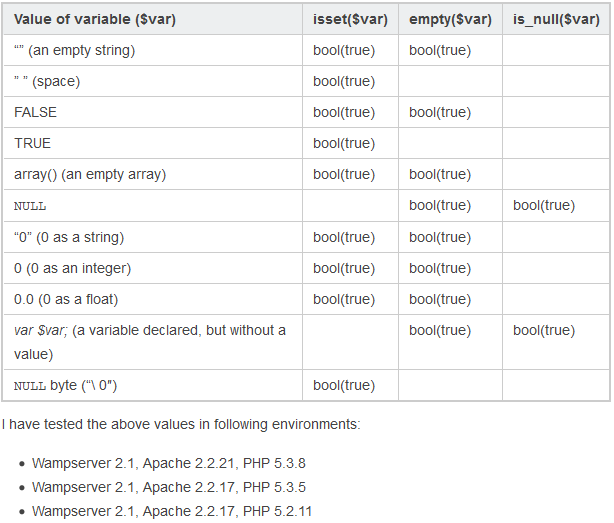This screenshot has width=614, height=523.
Task: Click the "array() (an empty array)" cell
Action: (153, 174)
